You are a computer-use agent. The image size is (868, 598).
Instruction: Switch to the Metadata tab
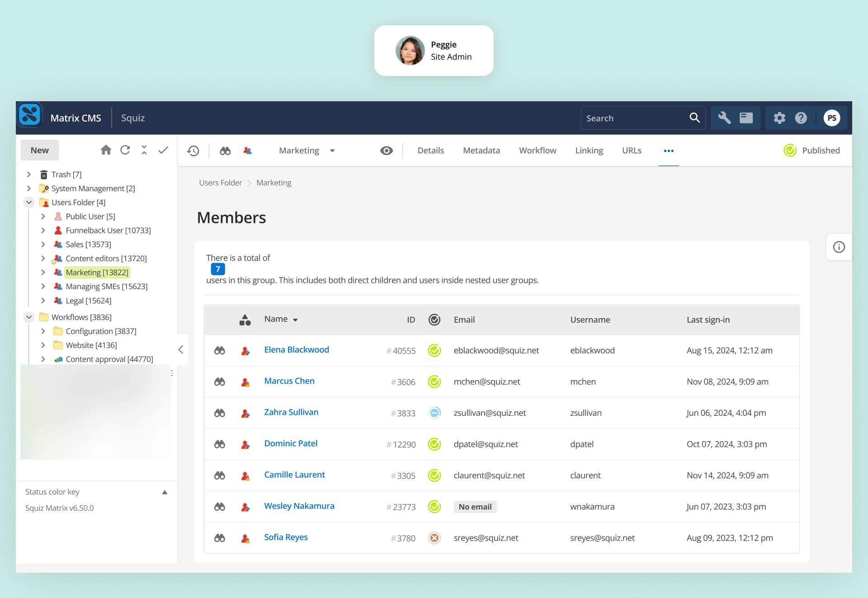481,151
